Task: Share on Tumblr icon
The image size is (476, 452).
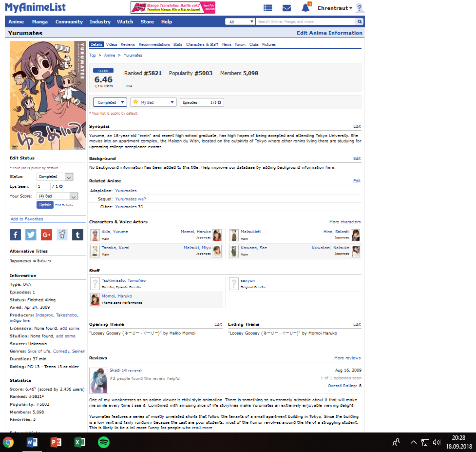Action: tap(77, 235)
